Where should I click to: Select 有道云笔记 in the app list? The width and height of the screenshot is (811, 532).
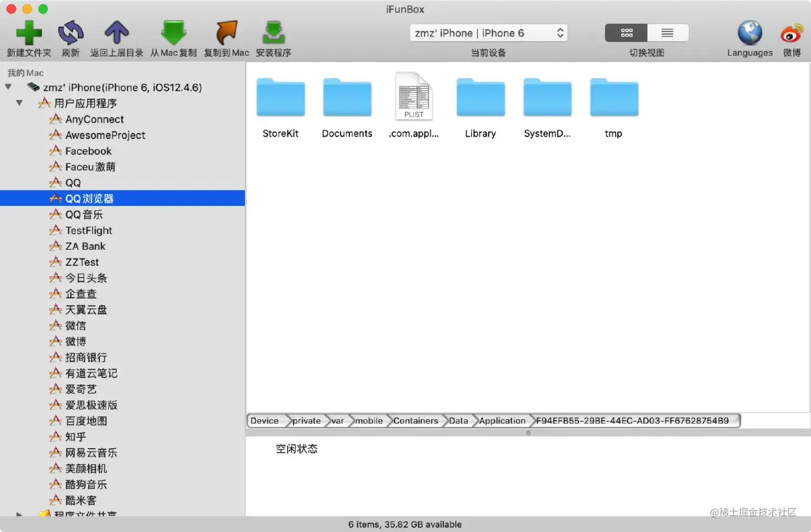(91, 373)
